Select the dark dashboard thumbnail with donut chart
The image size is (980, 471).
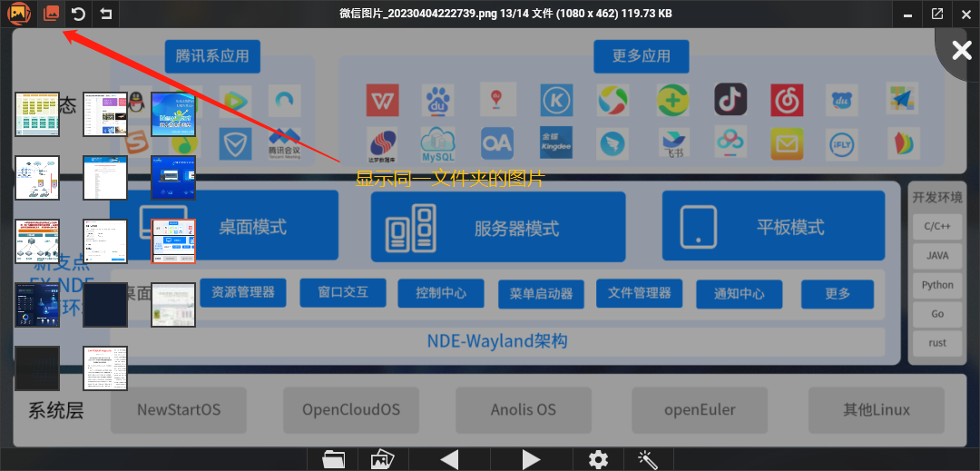point(37,305)
